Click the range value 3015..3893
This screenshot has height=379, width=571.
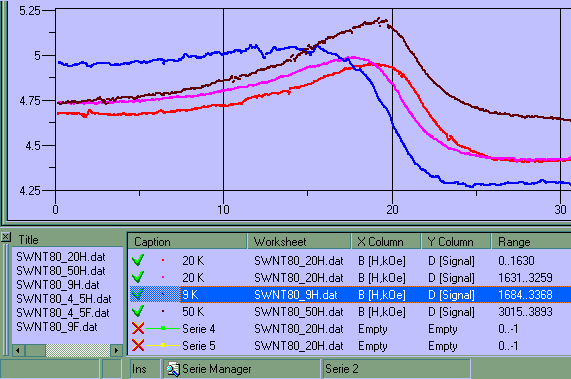click(x=525, y=312)
